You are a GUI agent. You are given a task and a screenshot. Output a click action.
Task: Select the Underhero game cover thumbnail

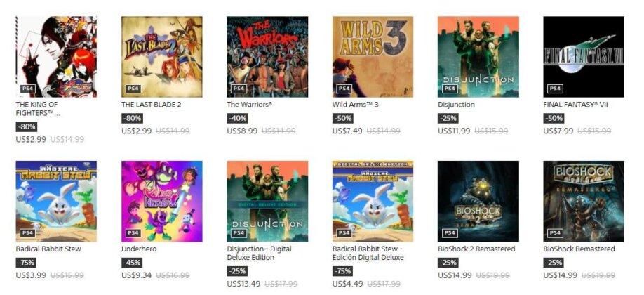click(162, 201)
